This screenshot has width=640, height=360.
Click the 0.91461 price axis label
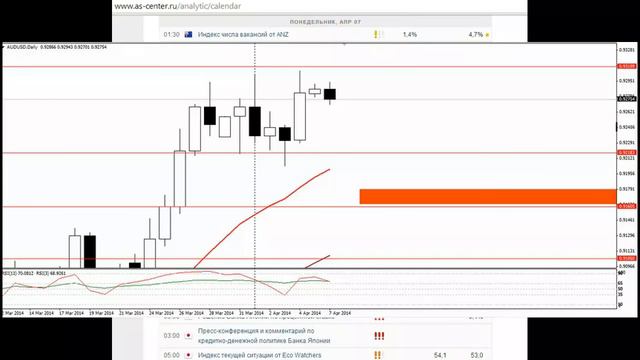627,220
